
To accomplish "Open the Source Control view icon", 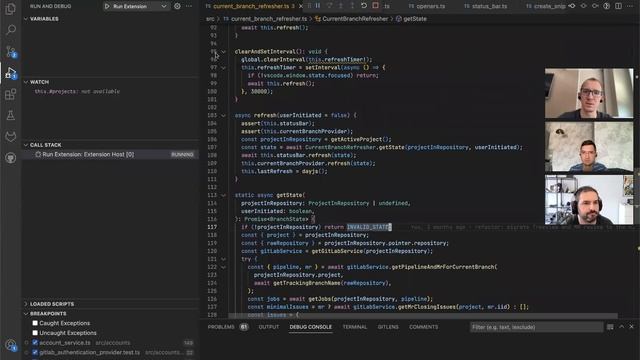I will click(x=11, y=51).
